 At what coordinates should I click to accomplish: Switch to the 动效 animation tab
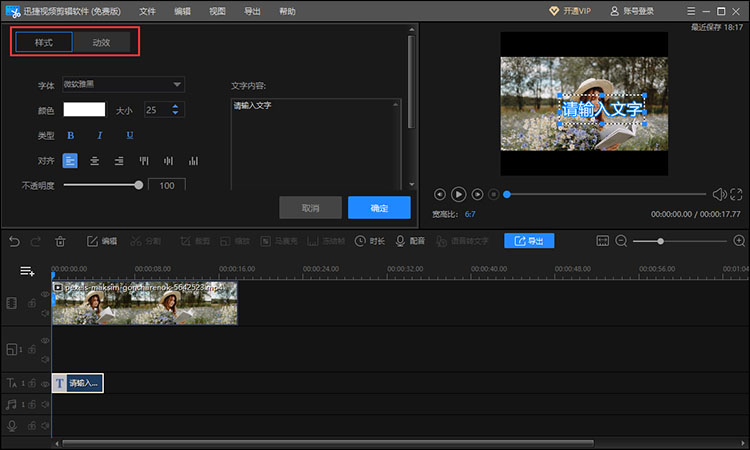coord(101,42)
